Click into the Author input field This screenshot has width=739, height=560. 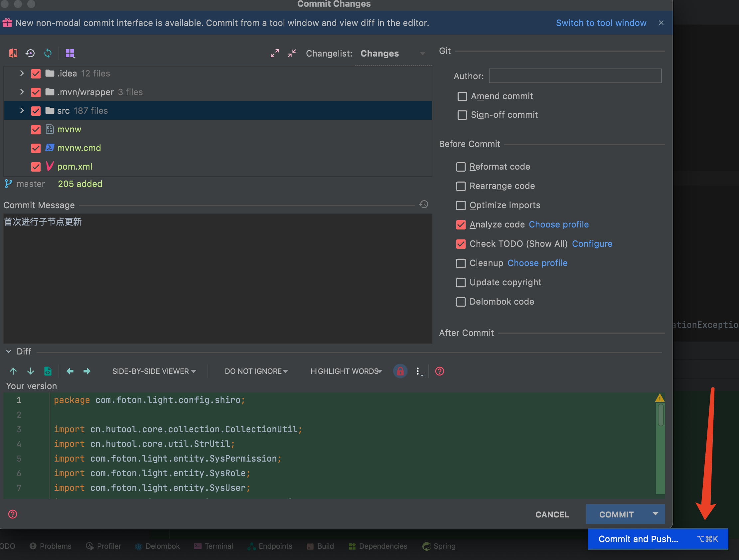coord(575,76)
